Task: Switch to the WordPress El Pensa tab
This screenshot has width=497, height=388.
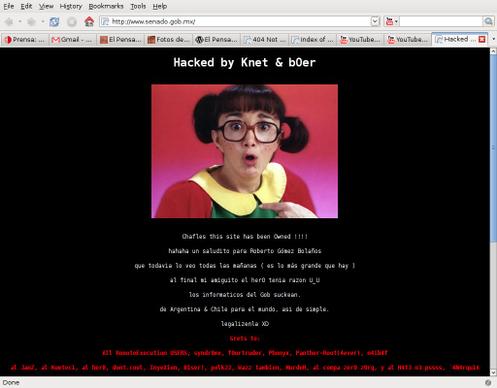Action: [x=217, y=40]
